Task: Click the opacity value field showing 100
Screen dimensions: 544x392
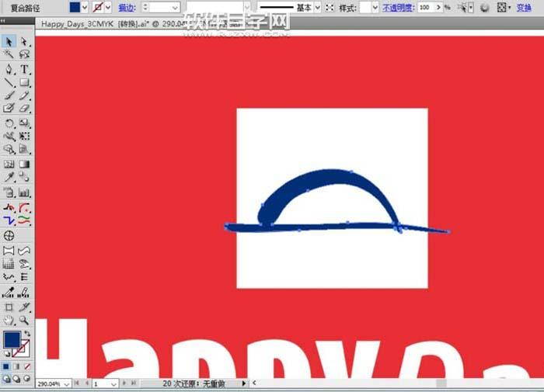Action: (x=426, y=7)
